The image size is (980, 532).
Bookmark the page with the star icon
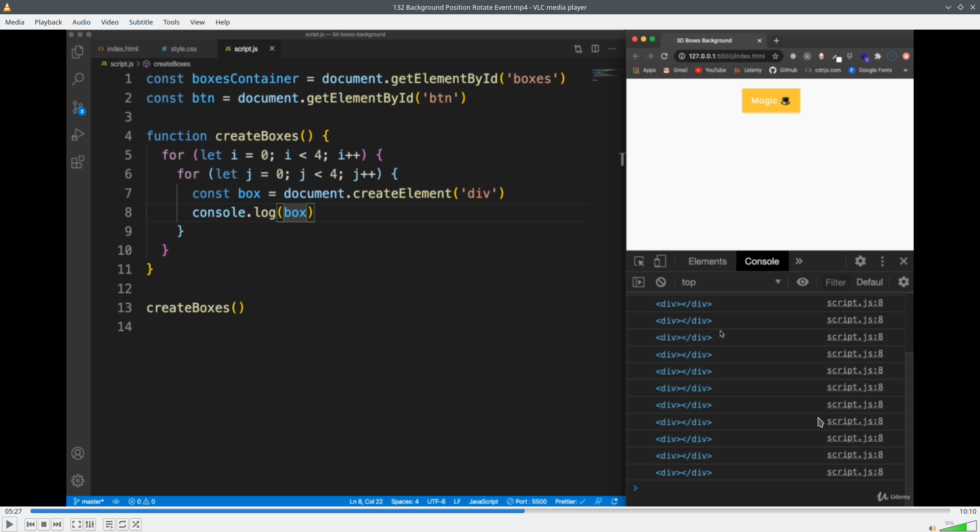point(776,56)
